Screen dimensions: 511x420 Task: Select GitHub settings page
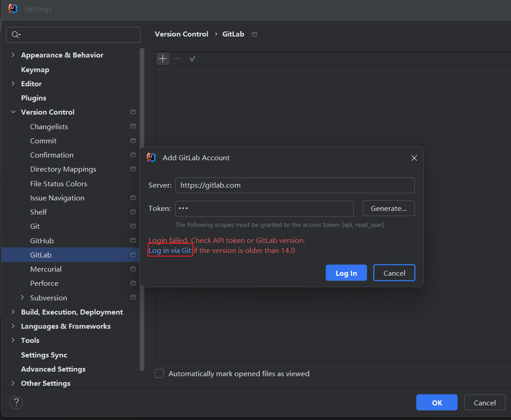click(x=42, y=241)
